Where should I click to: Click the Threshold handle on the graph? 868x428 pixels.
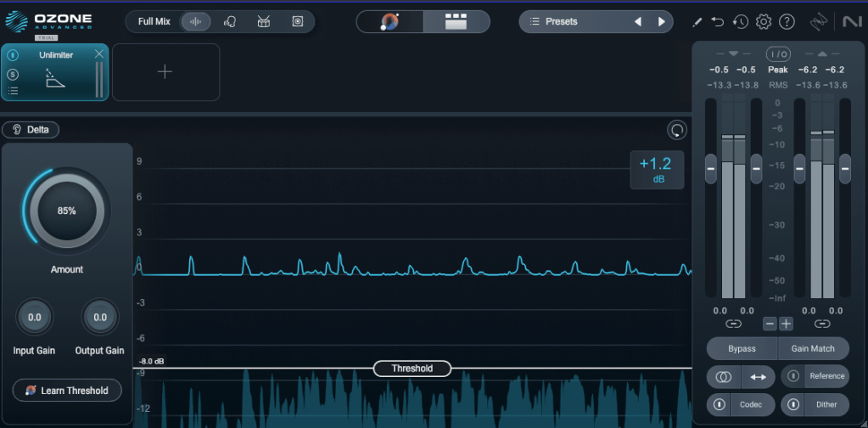[412, 369]
